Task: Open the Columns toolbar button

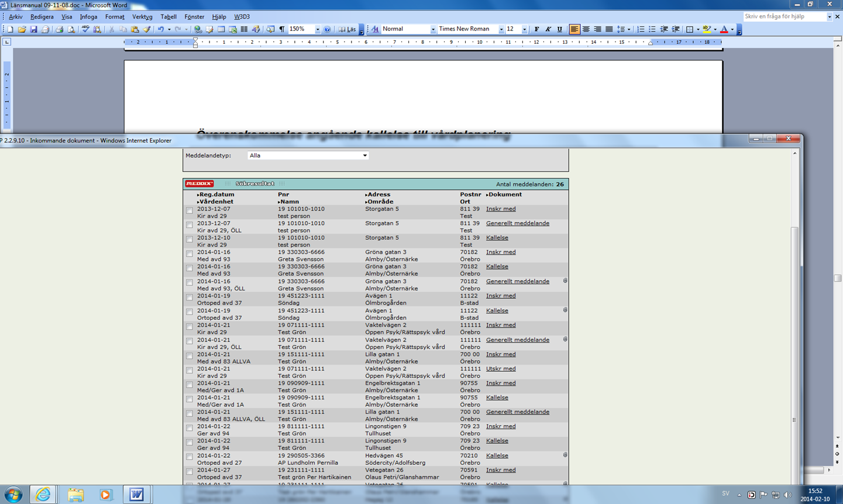Action: (244, 29)
